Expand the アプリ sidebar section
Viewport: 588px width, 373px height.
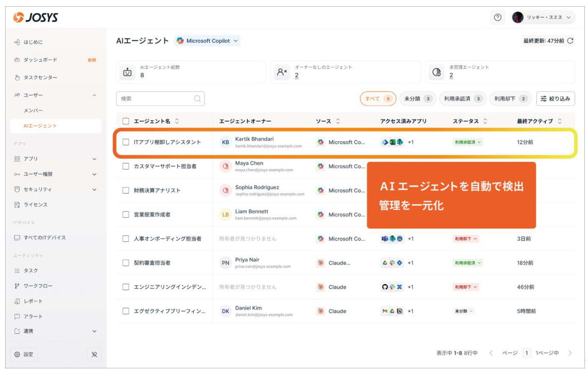[x=94, y=159]
